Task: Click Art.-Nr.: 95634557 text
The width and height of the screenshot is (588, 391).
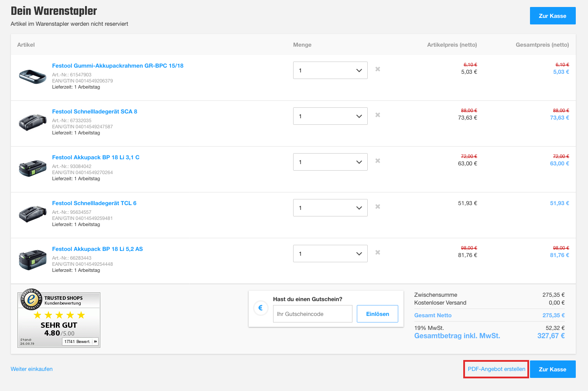Action: (72, 213)
